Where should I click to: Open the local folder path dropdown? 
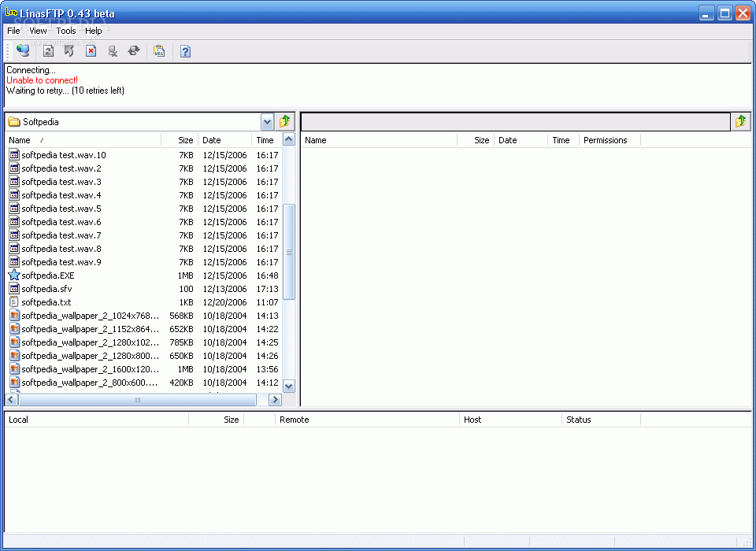[x=267, y=122]
